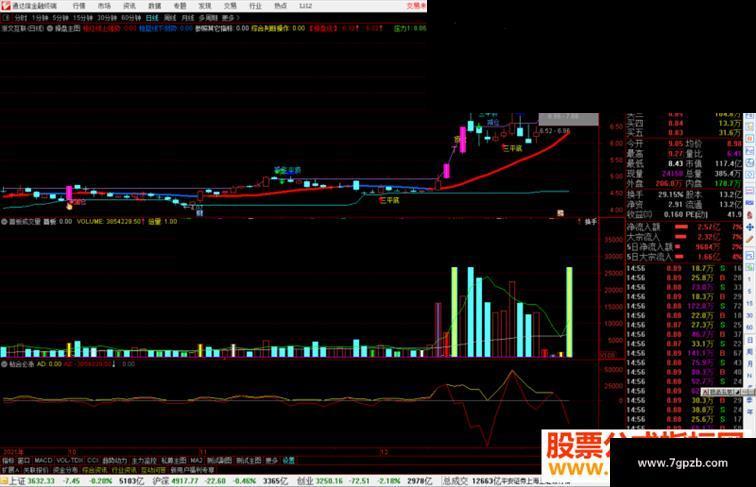This screenshot has width=756, height=487.
Task: Select the CCI indicator tab
Action: pos(93,460)
